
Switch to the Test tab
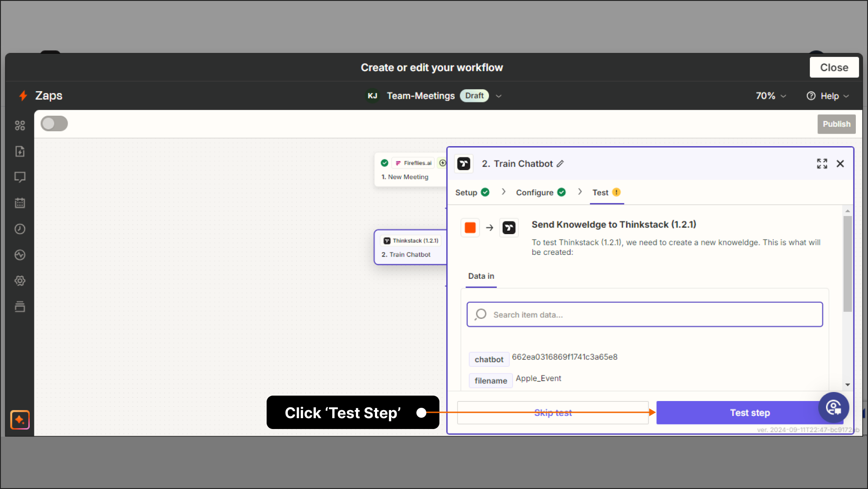pyautogui.click(x=606, y=193)
